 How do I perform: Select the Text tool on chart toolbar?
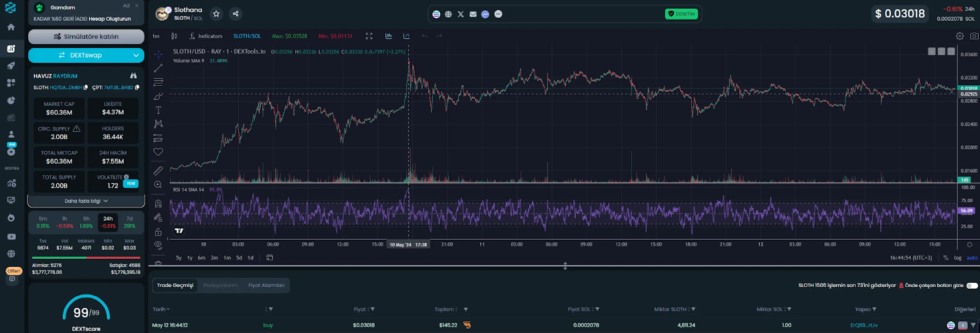coord(158,110)
